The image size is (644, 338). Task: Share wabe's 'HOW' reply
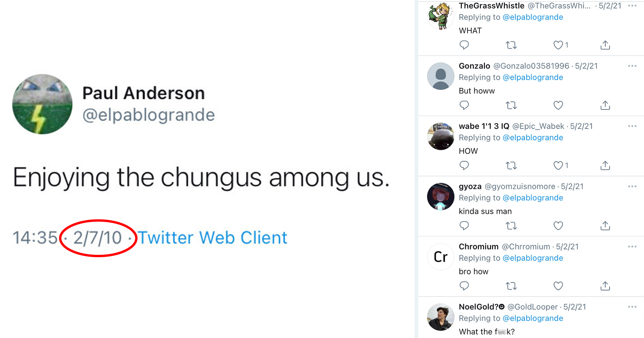(605, 165)
